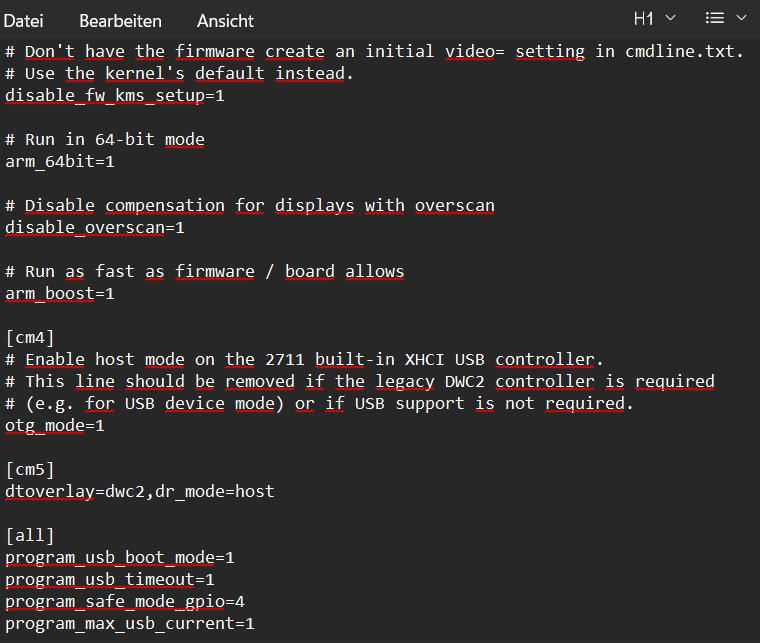The width and height of the screenshot is (760, 643).
Task: Expand the list style chevron
Action: point(741,18)
